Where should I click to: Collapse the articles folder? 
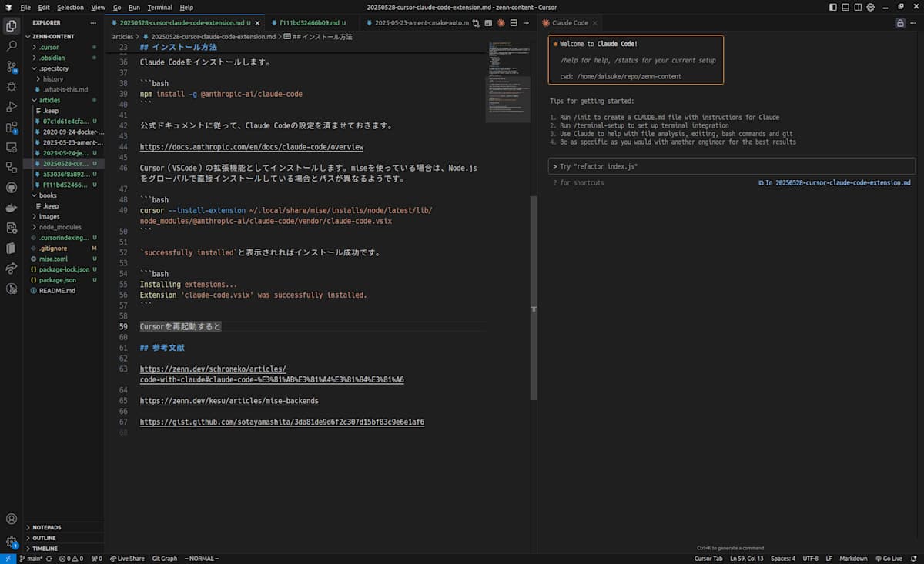[49, 100]
